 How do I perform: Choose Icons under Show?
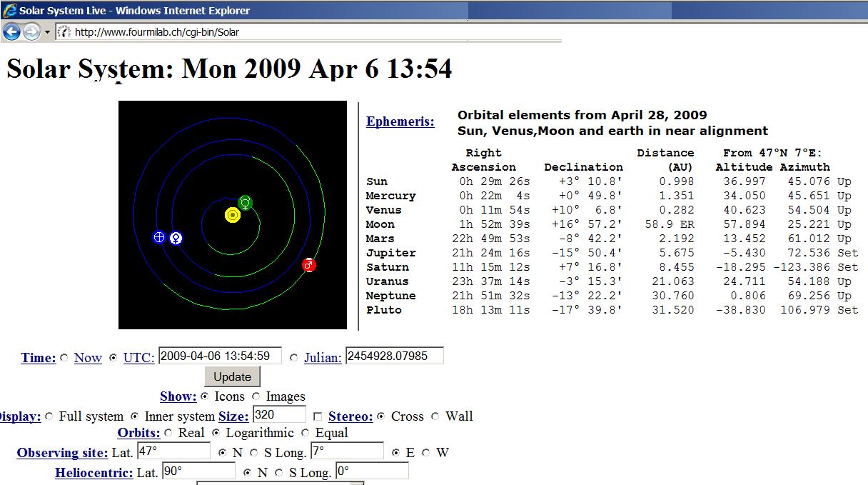[206, 396]
